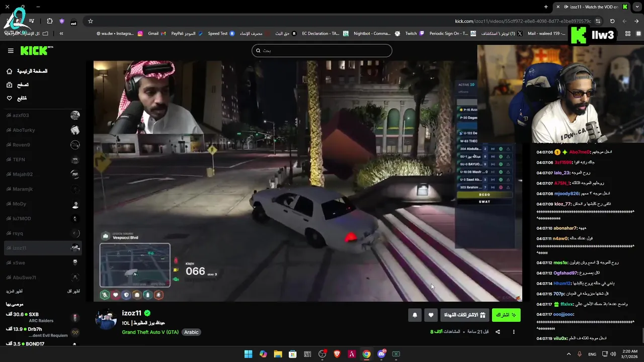Screen dimensions: 644x362
Task: Open Discord from taskbar
Action: click(x=381, y=354)
